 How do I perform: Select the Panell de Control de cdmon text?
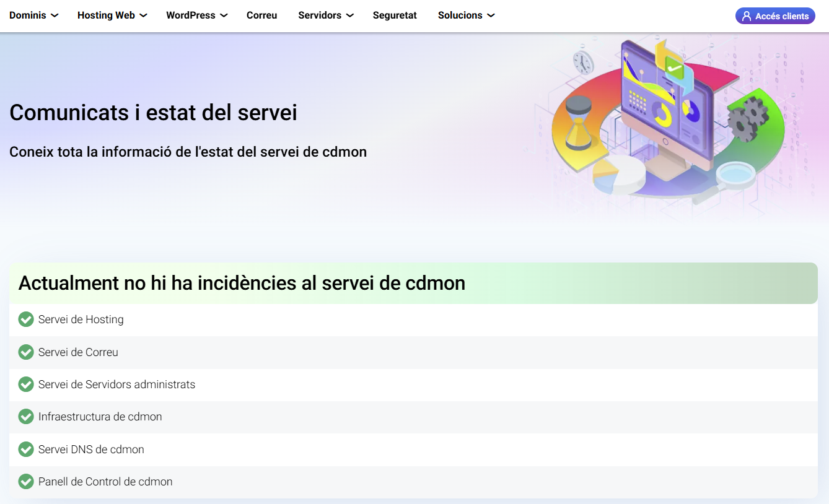(x=105, y=482)
